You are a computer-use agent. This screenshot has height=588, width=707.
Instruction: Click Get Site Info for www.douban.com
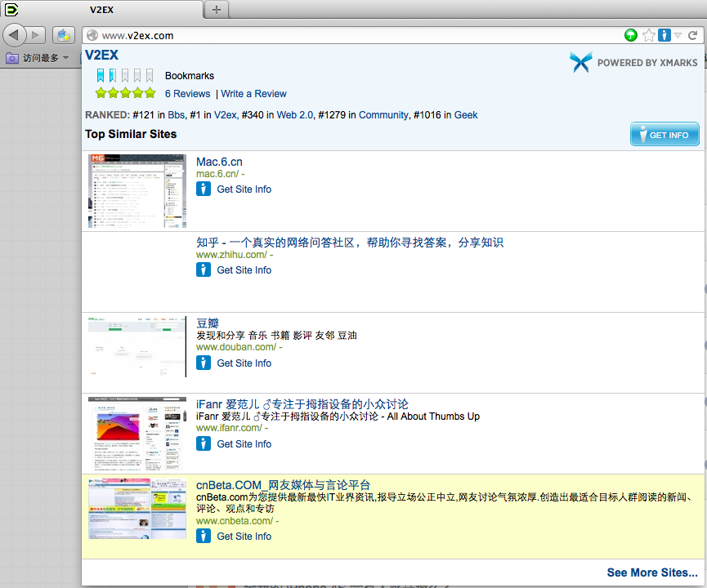click(244, 363)
